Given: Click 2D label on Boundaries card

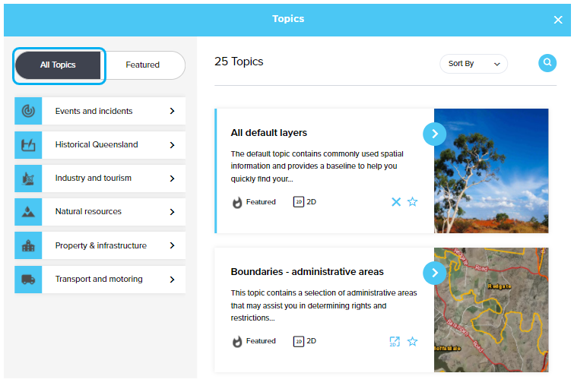Looking at the screenshot, I should tap(311, 341).
